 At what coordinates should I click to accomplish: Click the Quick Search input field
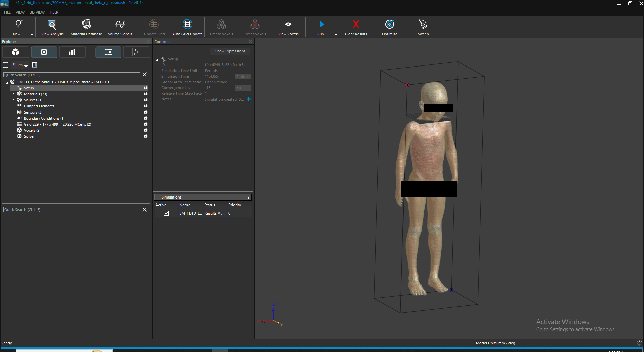[71, 75]
